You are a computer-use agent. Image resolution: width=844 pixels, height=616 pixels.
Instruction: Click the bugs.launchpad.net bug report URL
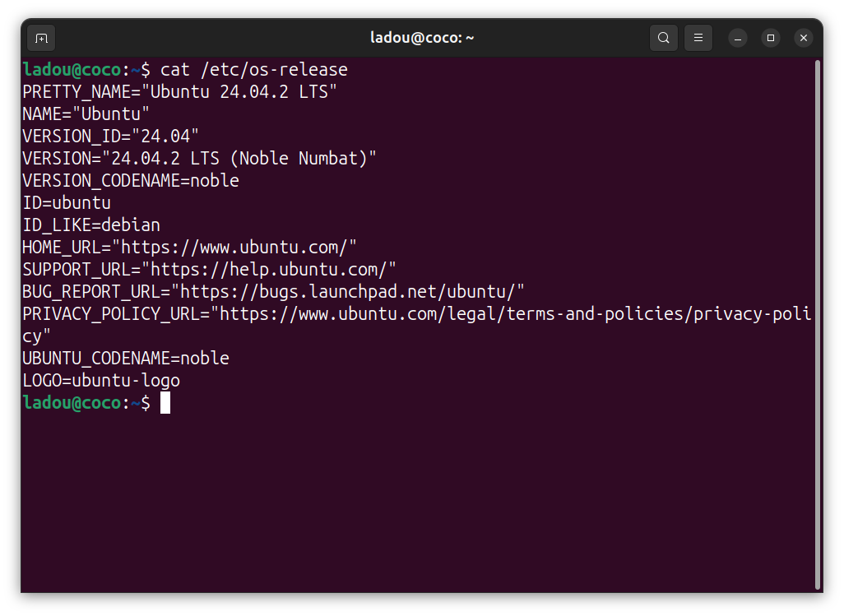pyautogui.click(x=352, y=291)
